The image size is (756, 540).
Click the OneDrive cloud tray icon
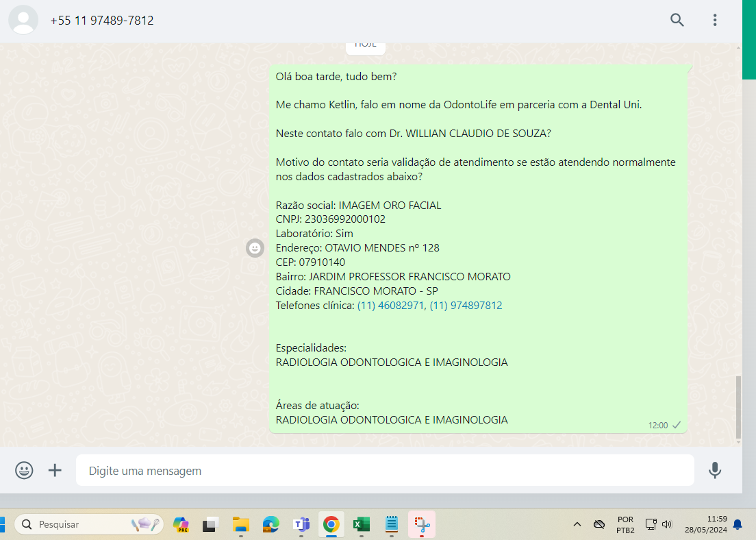pos(598,524)
